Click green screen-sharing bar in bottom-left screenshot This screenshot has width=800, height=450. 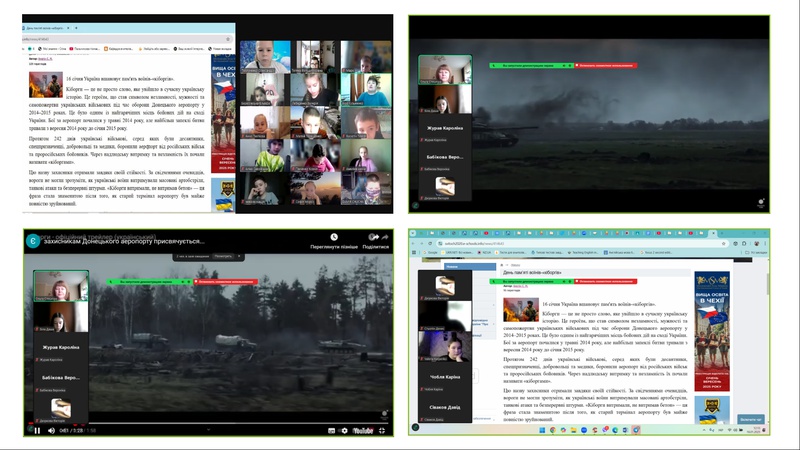[149, 282]
